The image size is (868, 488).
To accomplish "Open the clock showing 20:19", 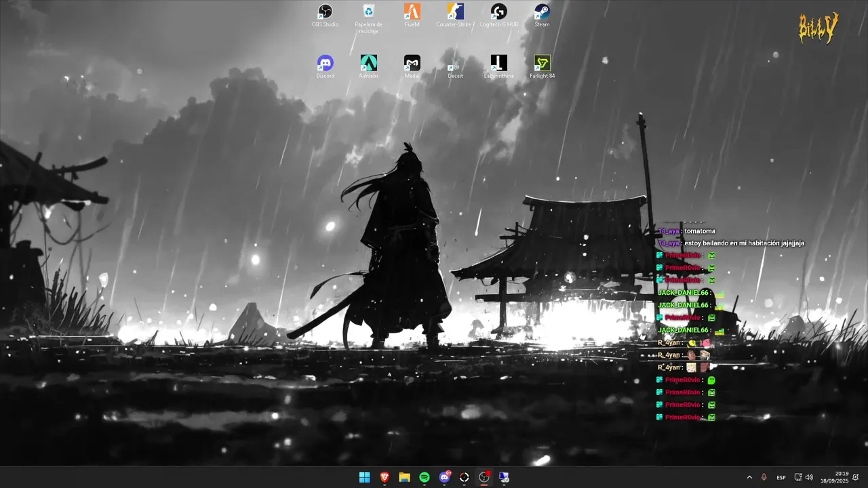I will [834, 477].
